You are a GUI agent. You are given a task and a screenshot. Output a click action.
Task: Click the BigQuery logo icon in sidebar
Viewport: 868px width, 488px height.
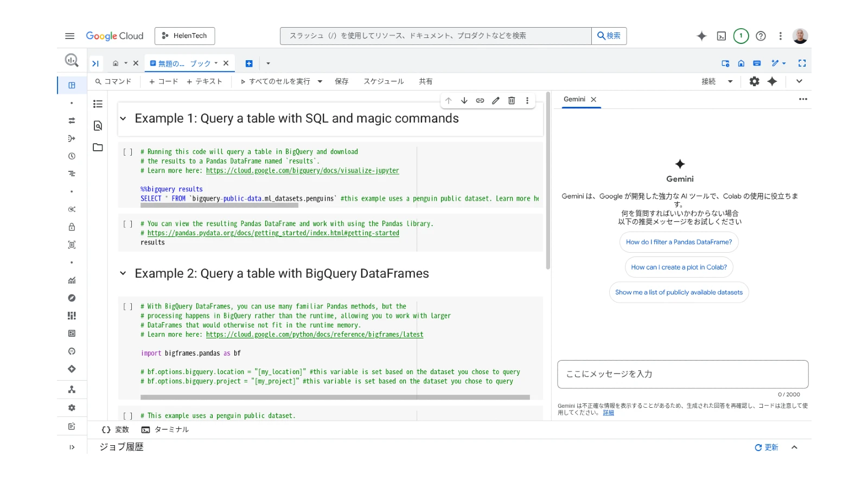(72, 60)
